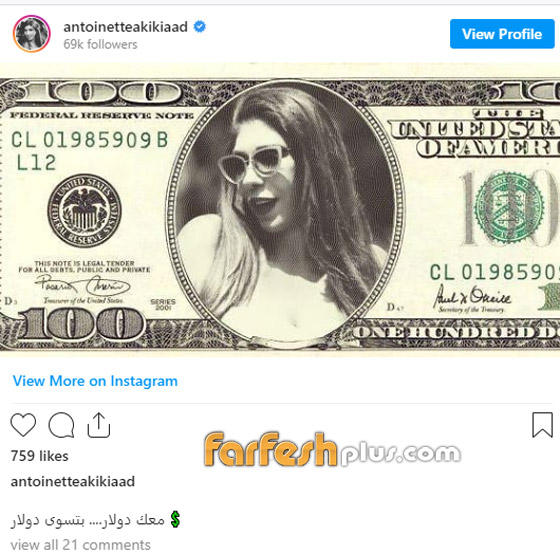Screen dimensions: 560x554
Task: Expand view all 21 comments
Action: (x=80, y=545)
